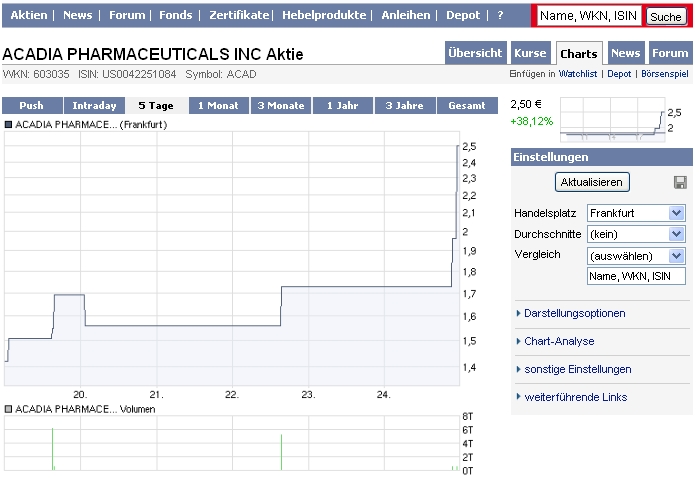Expand sonstige Einstellungen section
699x478 pixels.
(x=577, y=369)
